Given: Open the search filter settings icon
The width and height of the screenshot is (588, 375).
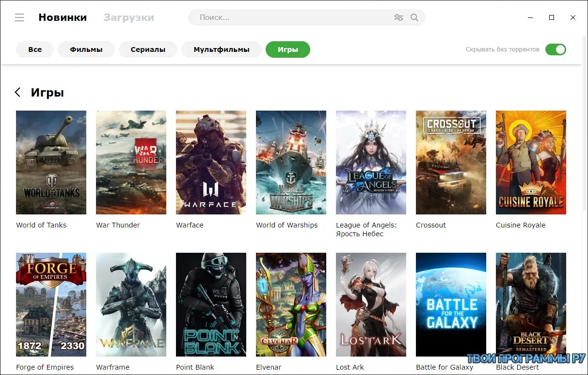Looking at the screenshot, I should tap(398, 17).
